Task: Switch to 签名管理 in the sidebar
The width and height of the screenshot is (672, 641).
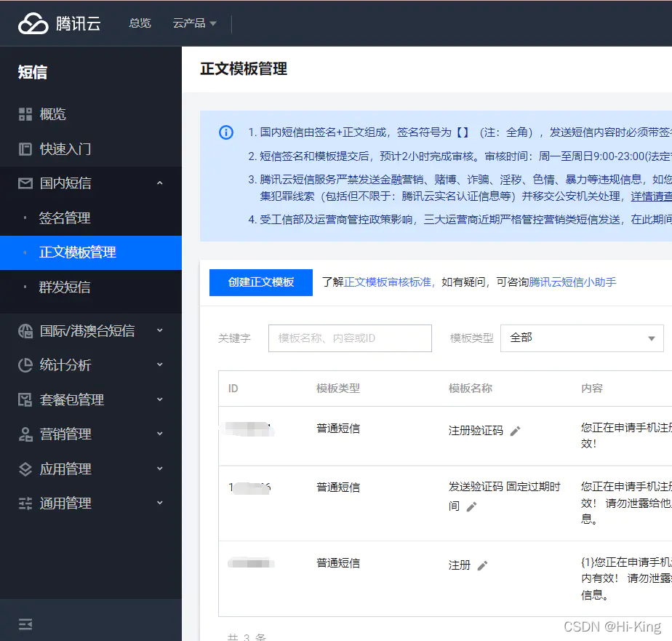Action: [65, 218]
